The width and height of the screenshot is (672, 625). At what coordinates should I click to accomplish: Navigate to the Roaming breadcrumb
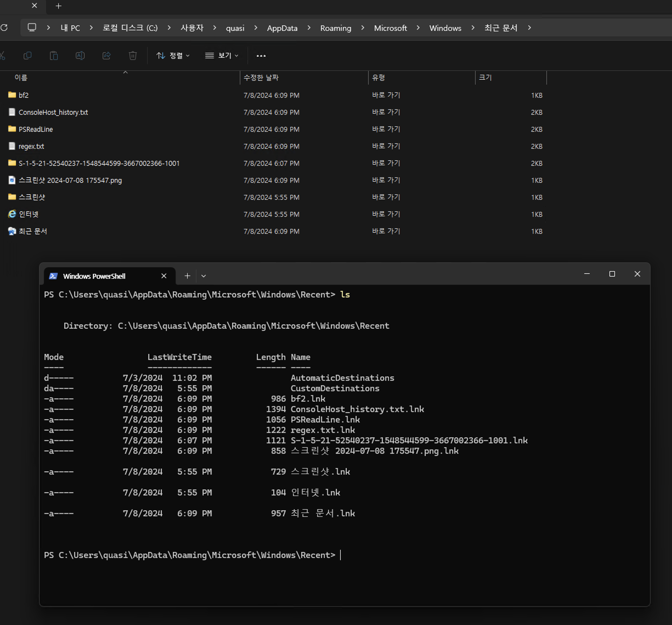[x=335, y=28]
